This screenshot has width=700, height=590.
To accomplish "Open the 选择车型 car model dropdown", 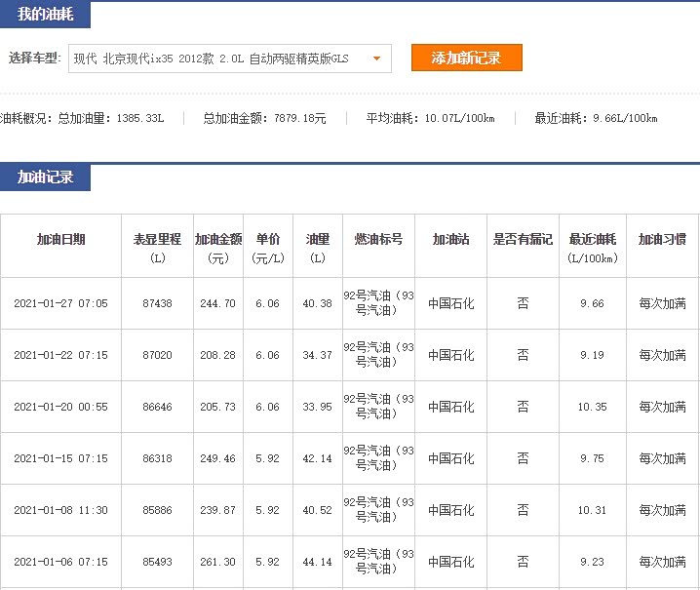I will pos(230,59).
